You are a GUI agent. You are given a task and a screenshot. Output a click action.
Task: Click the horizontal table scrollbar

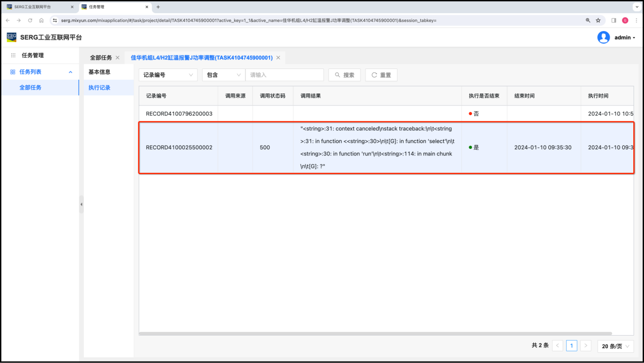pyautogui.click(x=375, y=334)
